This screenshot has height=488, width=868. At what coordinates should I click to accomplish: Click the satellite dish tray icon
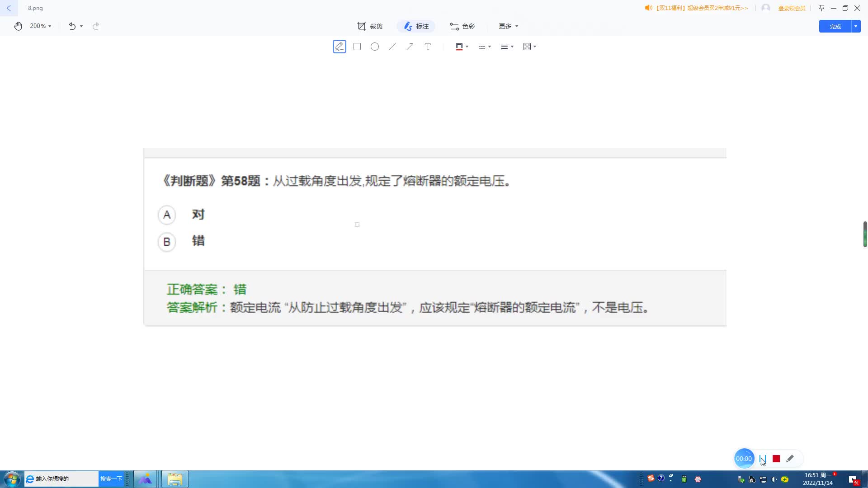752,479
